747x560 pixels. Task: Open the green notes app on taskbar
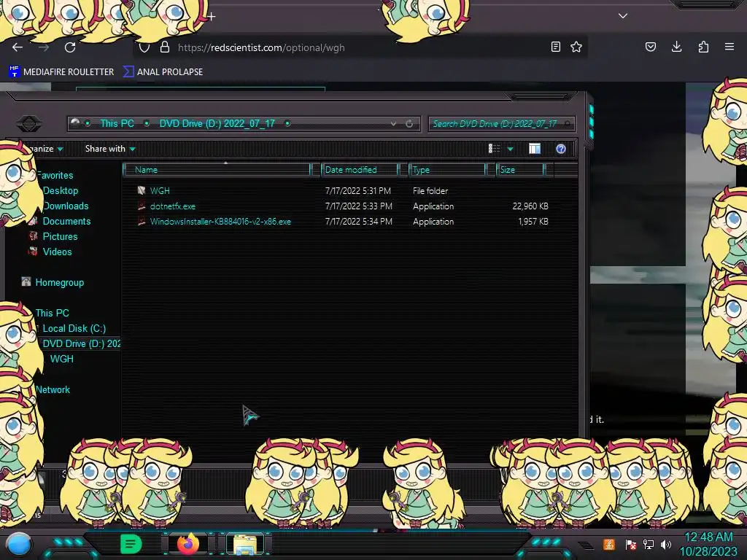click(131, 544)
